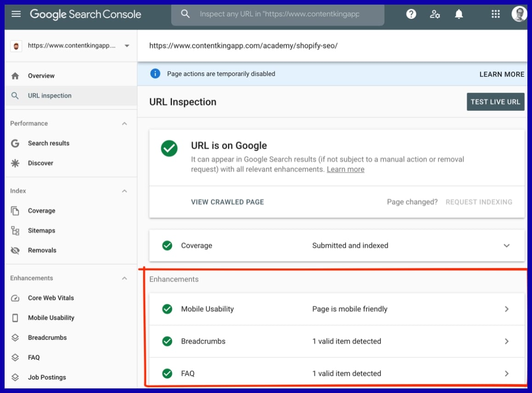This screenshot has height=393, width=532.
Task: Click the Help question mark icon
Action: point(411,14)
